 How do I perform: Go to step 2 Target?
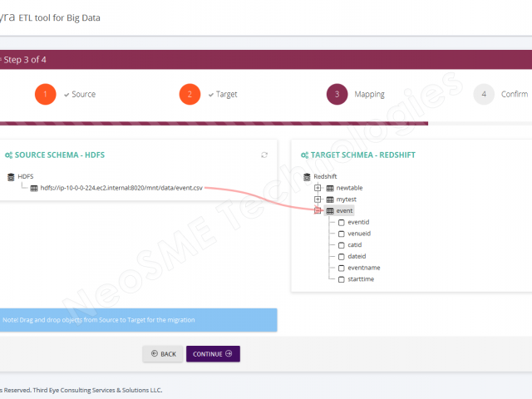(x=190, y=94)
